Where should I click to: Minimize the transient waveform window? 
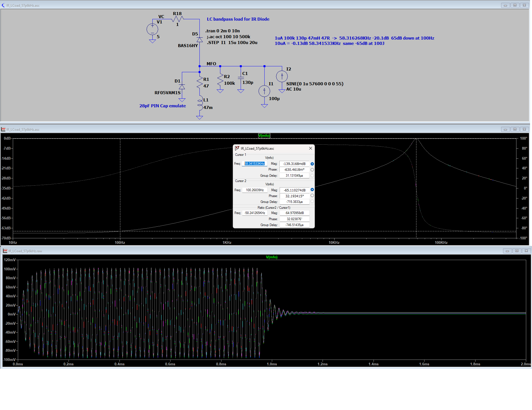tap(507, 251)
